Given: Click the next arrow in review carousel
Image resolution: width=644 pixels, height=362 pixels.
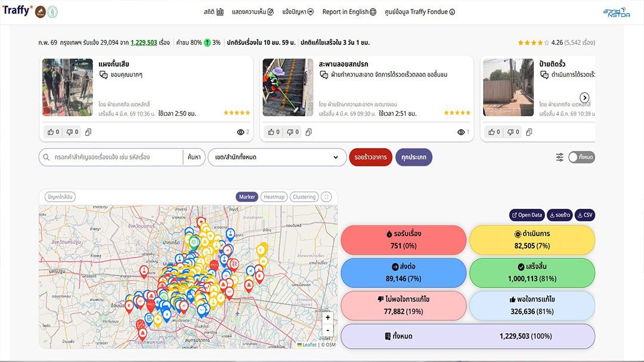Looking at the screenshot, I should (x=584, y=98).
